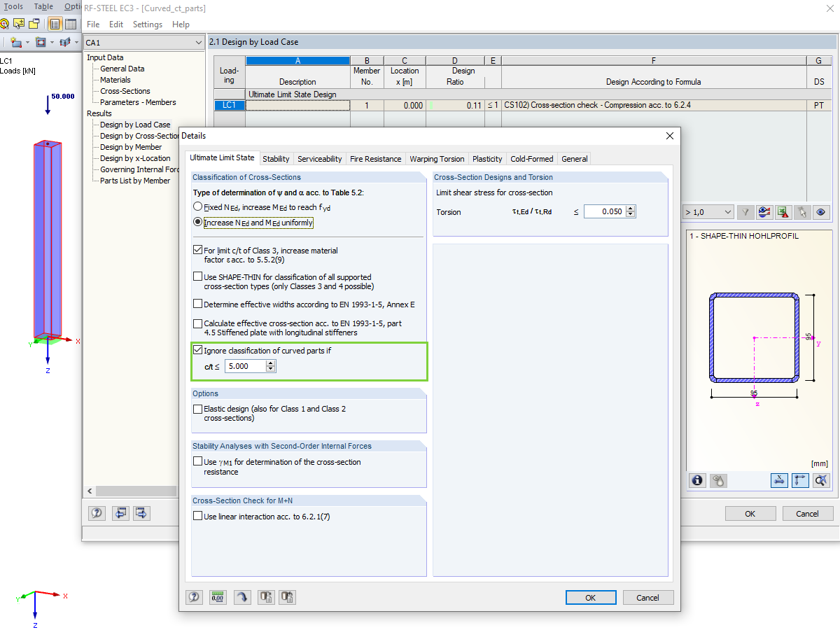
Task: Click the grayed stress points icon below cross-section
Action: [718, 480]
